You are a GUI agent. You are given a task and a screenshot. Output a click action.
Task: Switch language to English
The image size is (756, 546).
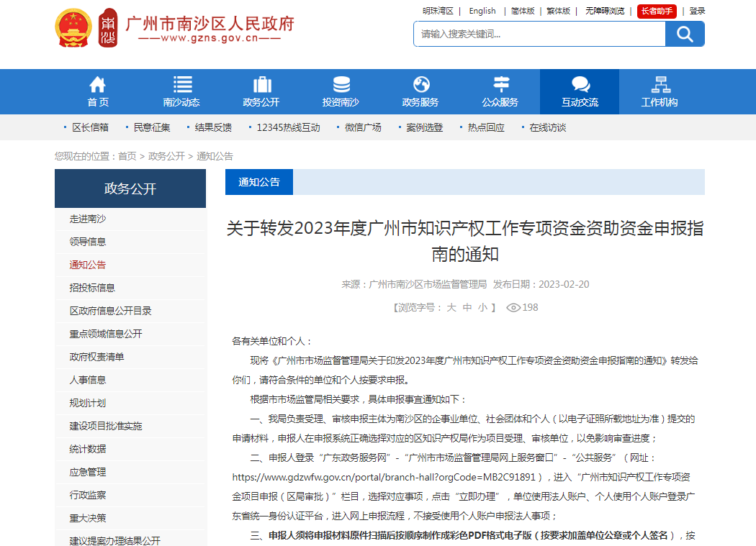click(x=482, y=11)
